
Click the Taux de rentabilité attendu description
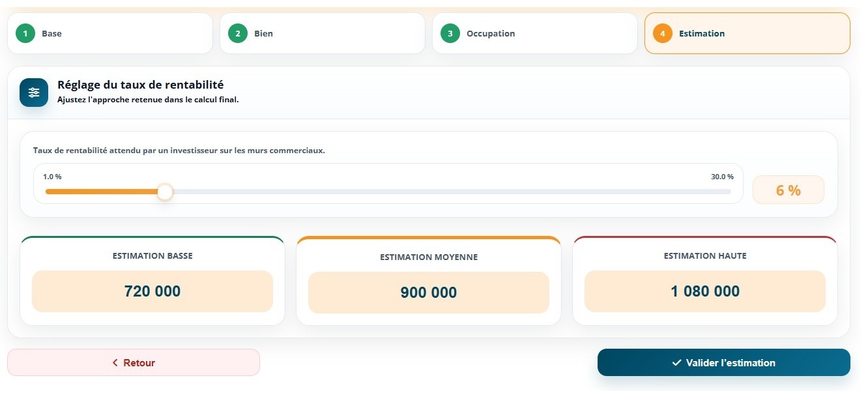179,151
